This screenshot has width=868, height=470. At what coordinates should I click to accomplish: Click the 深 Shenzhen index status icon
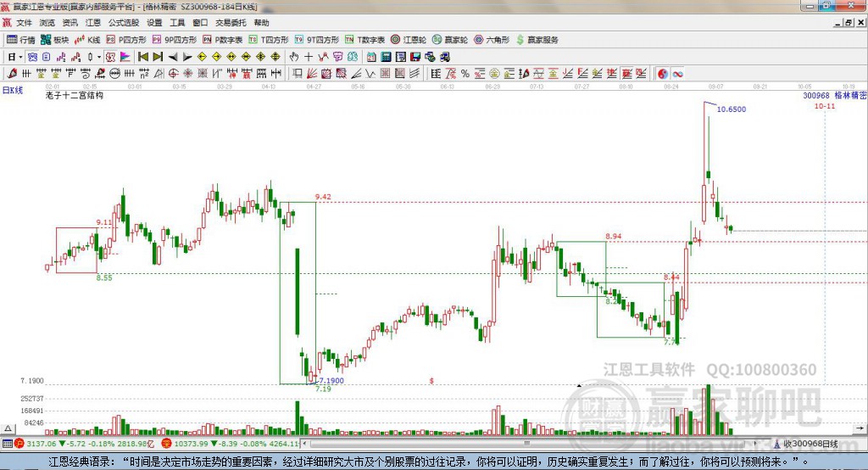[166, 444]
